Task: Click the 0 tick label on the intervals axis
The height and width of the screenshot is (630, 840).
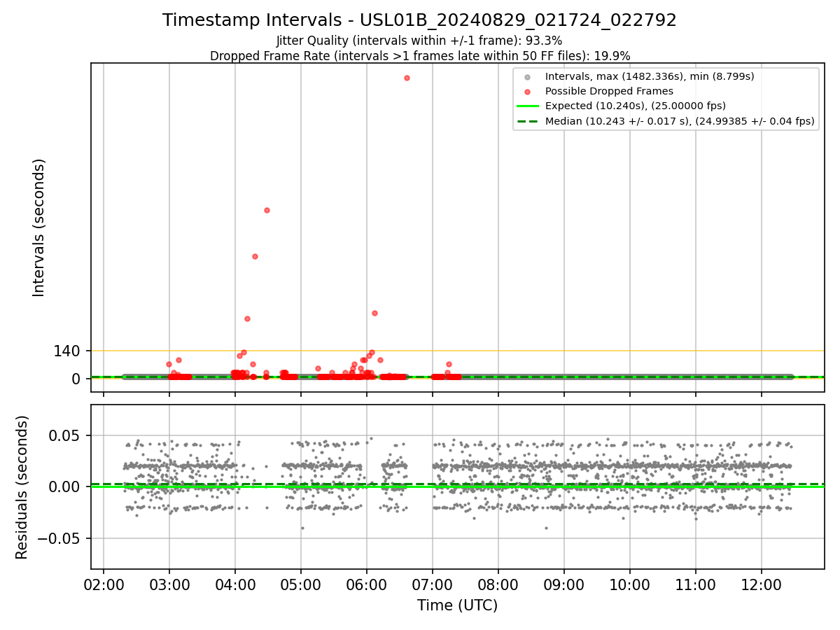Action: tap(76, 379)
